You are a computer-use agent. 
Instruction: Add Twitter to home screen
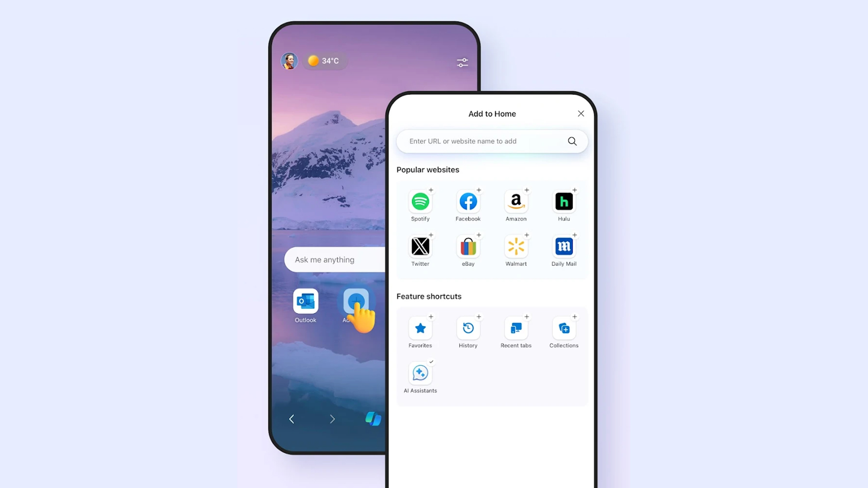[431, 235]
